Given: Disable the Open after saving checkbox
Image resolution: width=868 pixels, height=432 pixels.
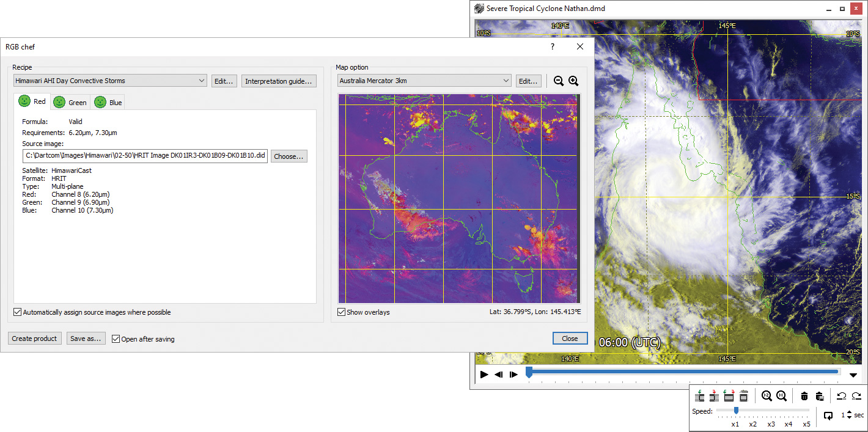Looking at the screenshot, I should (116, 339).
